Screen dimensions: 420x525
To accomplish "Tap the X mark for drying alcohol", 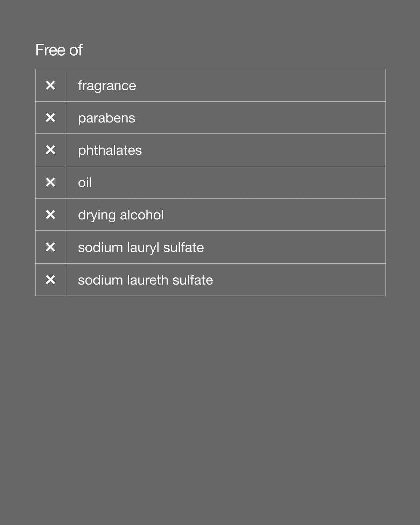I will (x=50, y=215).
